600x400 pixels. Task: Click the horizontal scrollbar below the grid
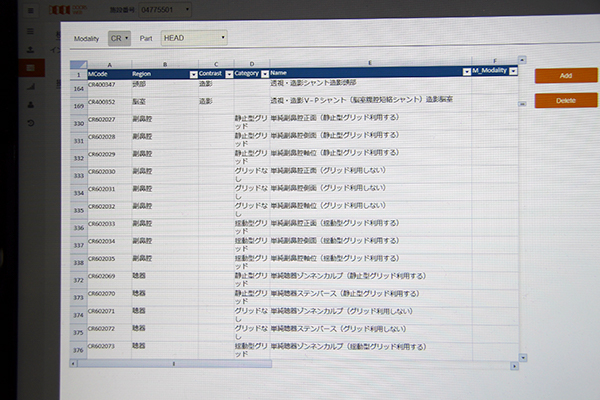pyautogui.click(x=175, y=364)
